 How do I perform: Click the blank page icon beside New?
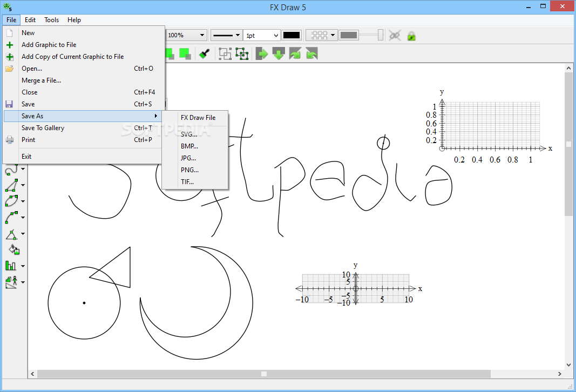(10, 33)
